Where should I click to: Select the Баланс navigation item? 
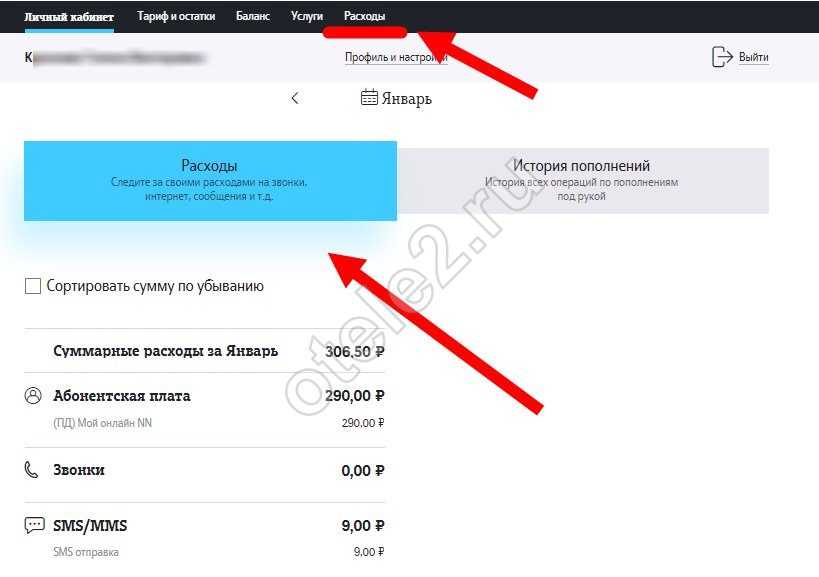(253, 16)
